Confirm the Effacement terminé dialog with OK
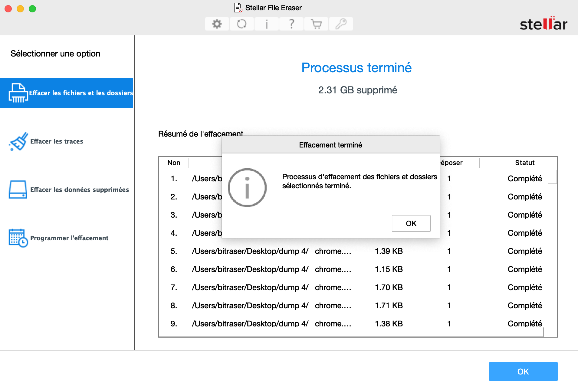This screenshot has width=578, height=392. click(411, 223)
